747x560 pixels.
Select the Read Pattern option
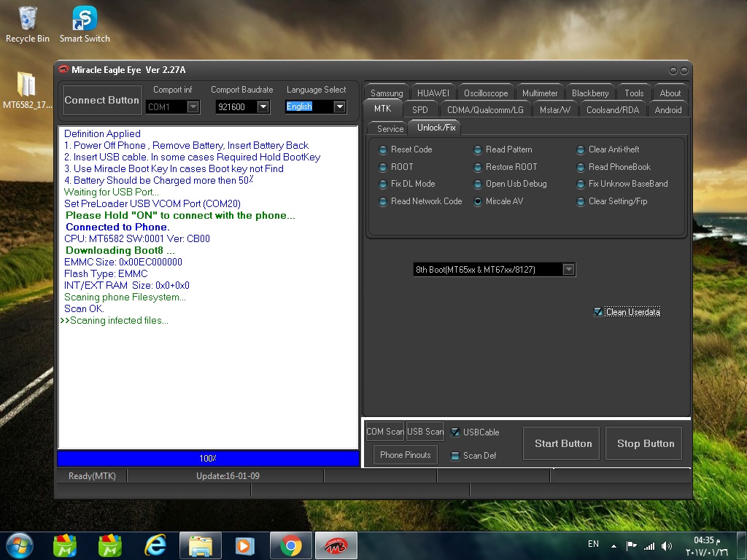(503, 149)
